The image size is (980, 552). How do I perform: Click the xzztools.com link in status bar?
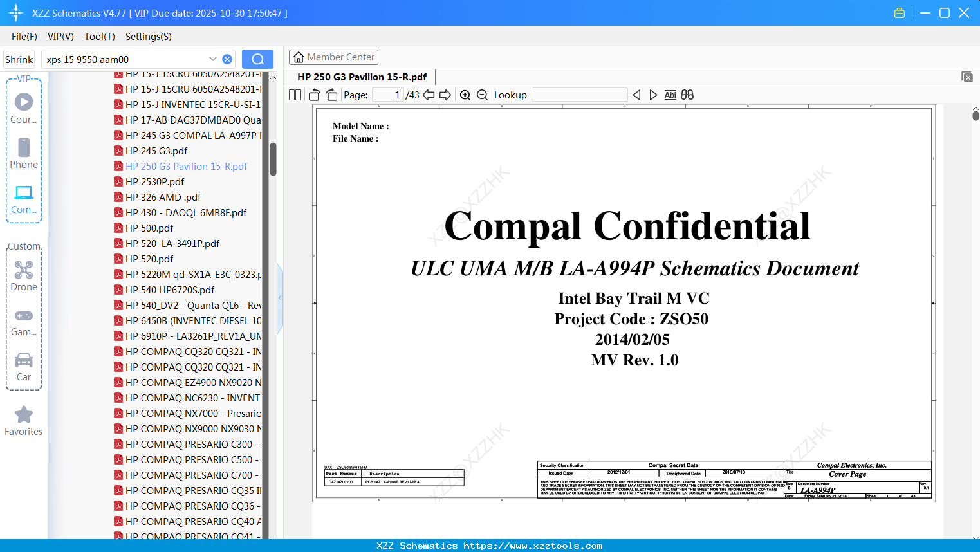point(533,546)
